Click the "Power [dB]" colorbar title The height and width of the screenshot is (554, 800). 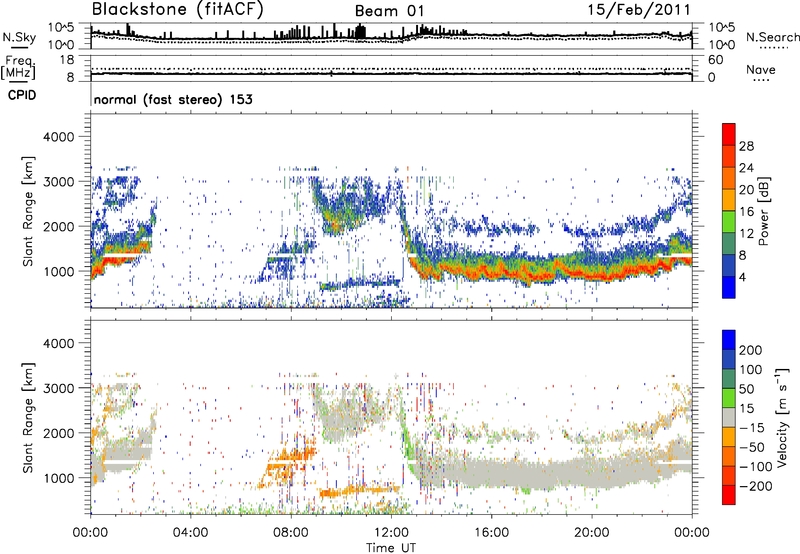coord(763,211)
